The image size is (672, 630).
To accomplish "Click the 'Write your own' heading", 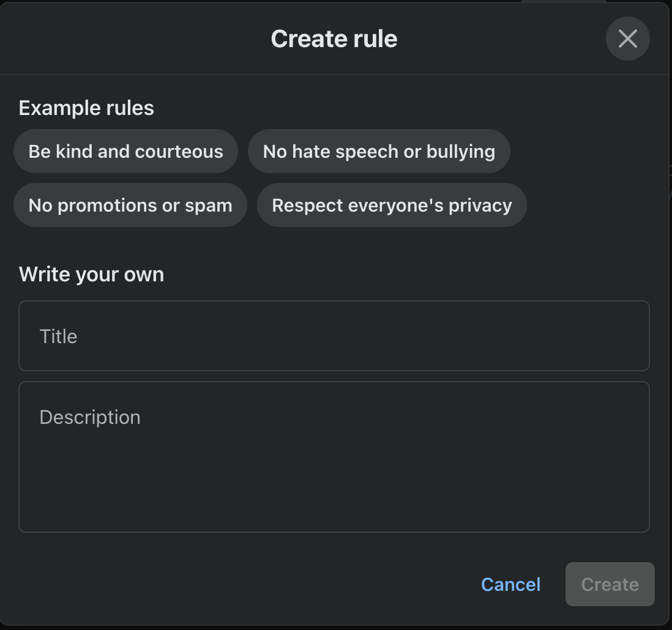I will [x=91, y=274].
